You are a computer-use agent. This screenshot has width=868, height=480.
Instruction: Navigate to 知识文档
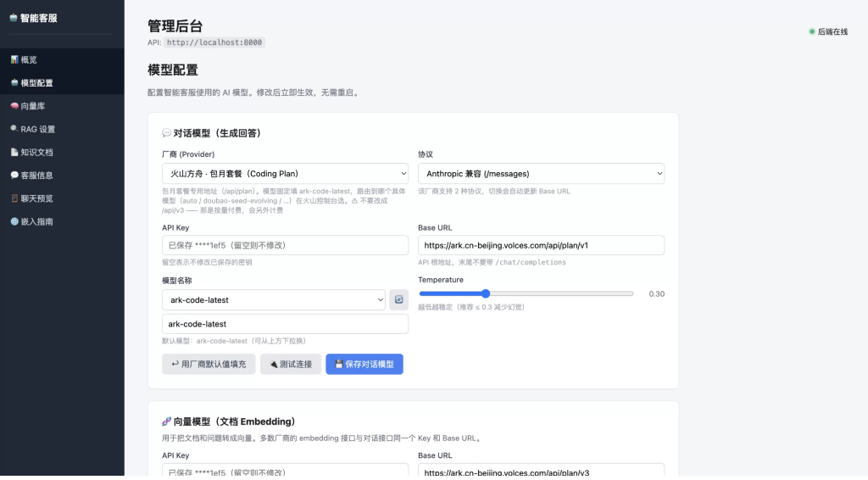62,153
